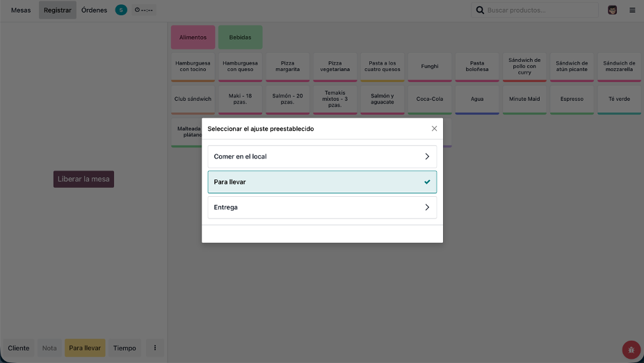
Task: Click the Cliente button
Action: tap(19, 348)
